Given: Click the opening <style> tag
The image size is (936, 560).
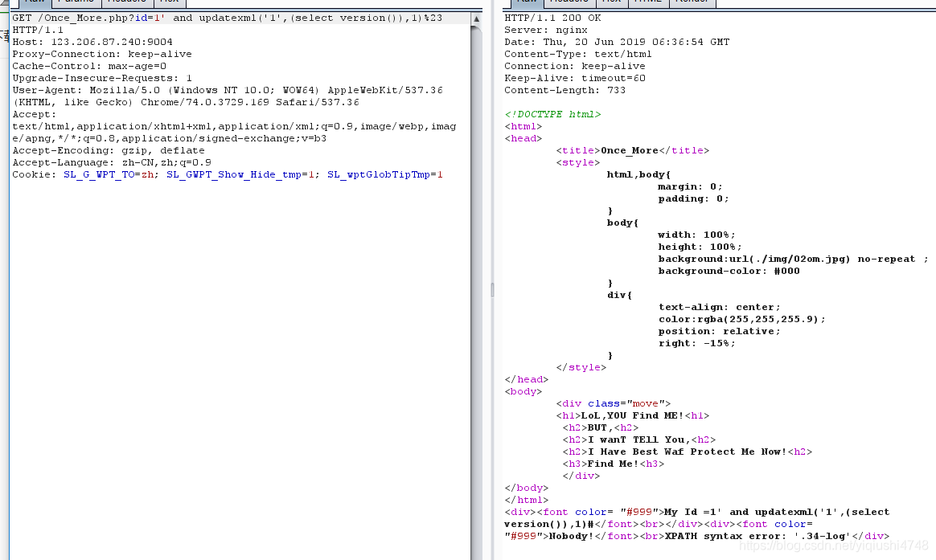Looking at the screenshot, I should 578,162.
